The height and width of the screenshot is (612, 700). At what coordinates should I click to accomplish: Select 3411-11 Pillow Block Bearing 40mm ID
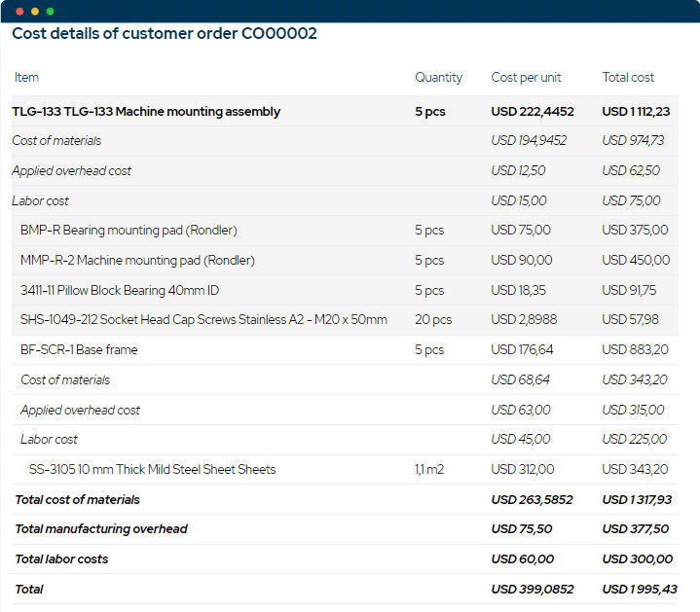[x=120, y=290]
